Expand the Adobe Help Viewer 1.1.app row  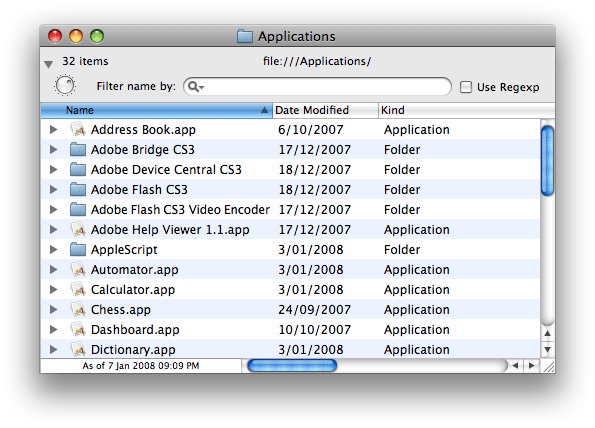pyautogui.click(x=54, y=230)
